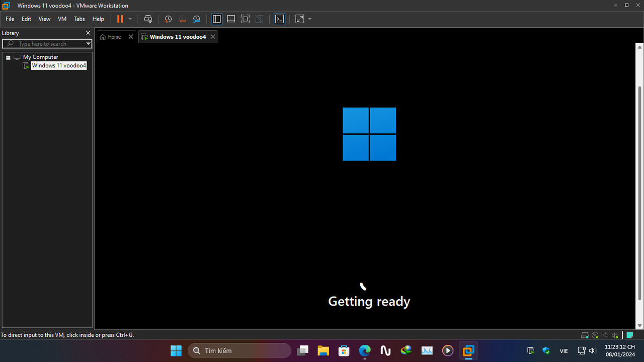The width and height of the screenshot is (644, 362).
Task: Click the network adapter status icon
Action: (x=605, y=335)
